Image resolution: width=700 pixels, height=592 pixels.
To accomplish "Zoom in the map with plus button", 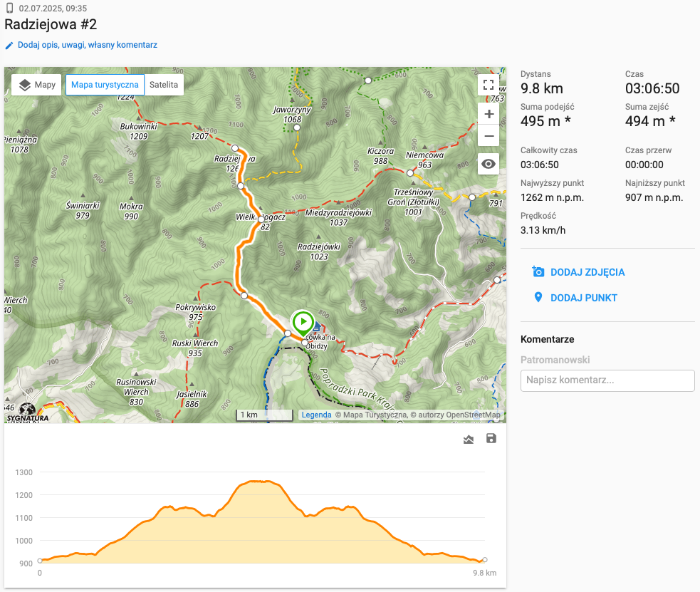I will coord(489,114).
